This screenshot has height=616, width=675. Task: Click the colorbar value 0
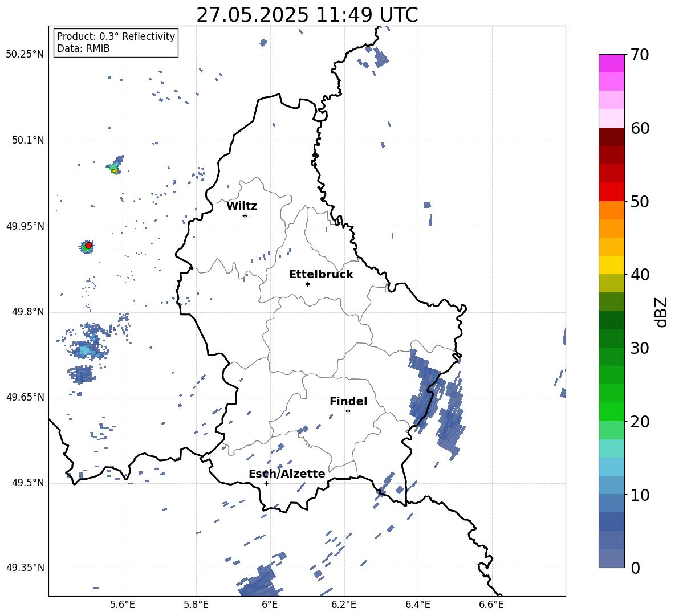[635, 568]
